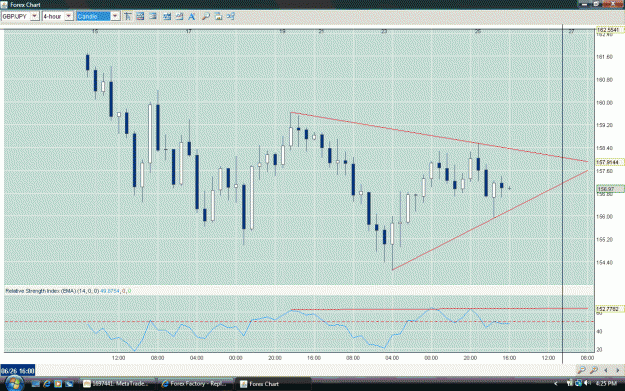
Task: Switch to the MetaTrader taskbar window
Action: click(x=117, y=384)
